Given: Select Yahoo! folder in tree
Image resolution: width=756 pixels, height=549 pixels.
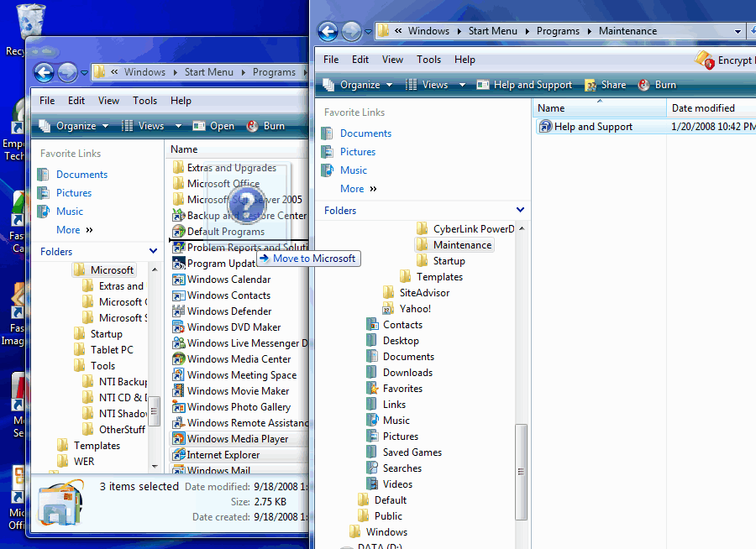Looking at the screenshot, I should 415,308.
